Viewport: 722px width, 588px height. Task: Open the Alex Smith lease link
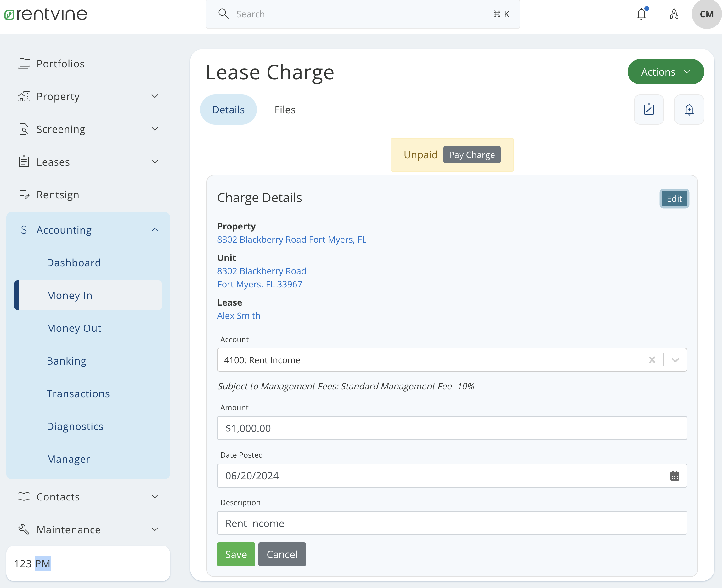[x=238, y=315]
